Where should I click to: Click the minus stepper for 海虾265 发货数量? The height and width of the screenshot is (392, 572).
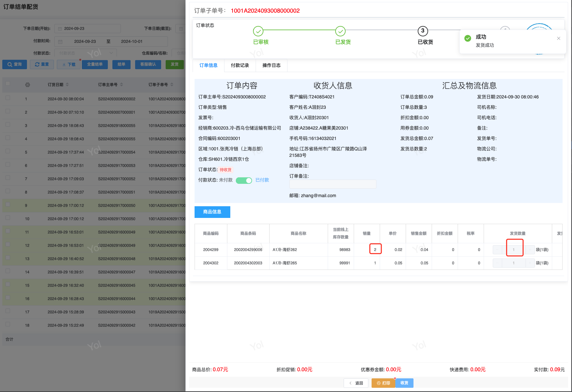tap(497, 263)
